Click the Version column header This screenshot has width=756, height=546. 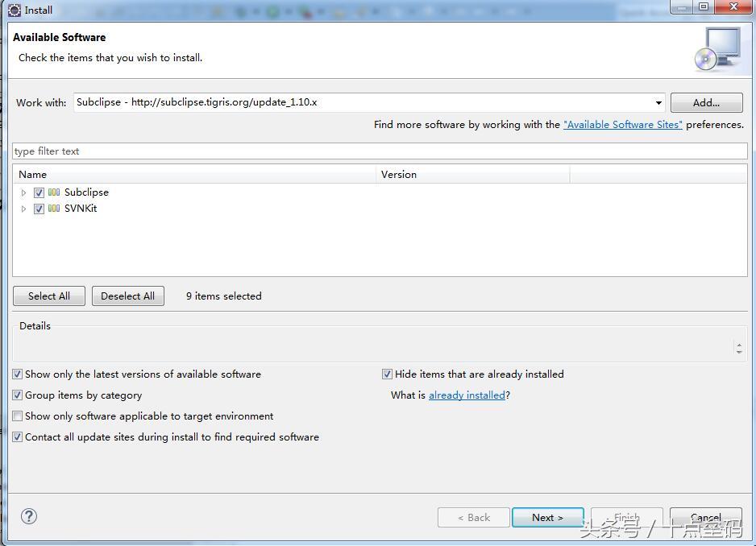[473, 175]
